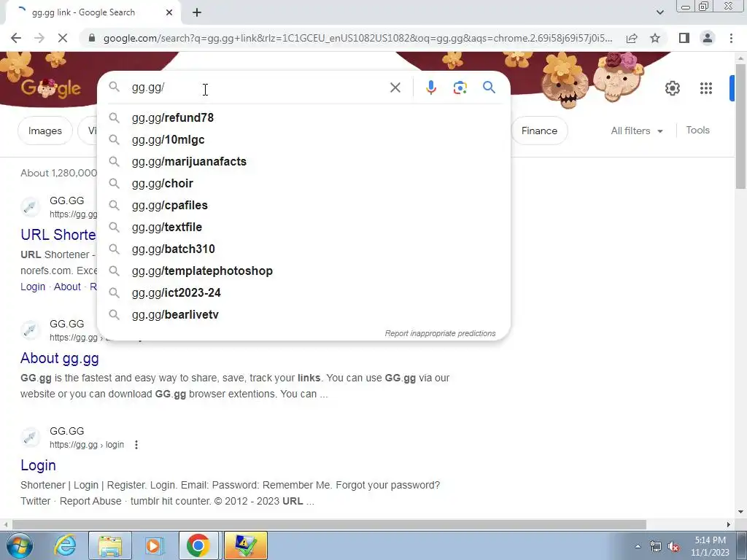Click the Google doodle logo
The width and height of the screenshot is (747, 560).
50,88
